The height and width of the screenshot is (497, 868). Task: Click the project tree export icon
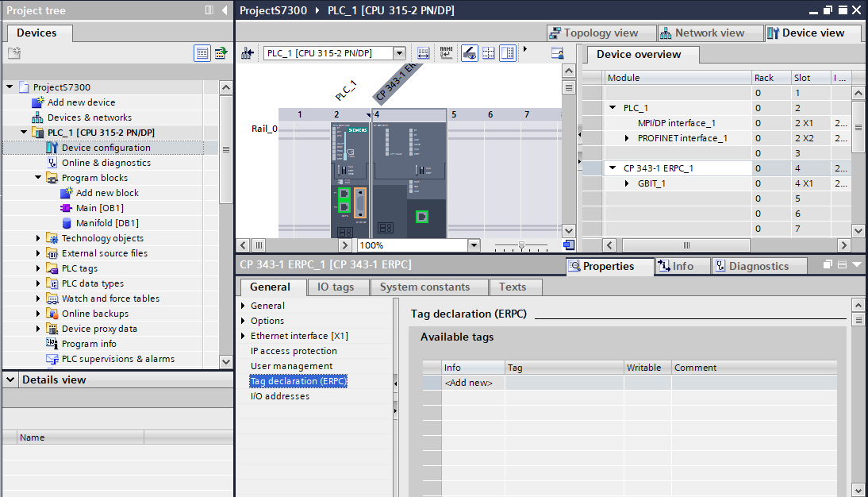(221, 53)
